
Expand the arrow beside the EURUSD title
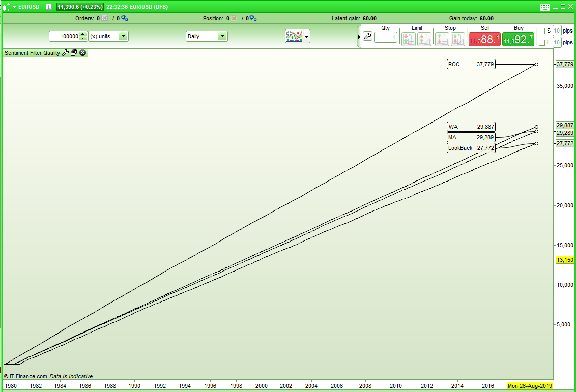point(15,7)
